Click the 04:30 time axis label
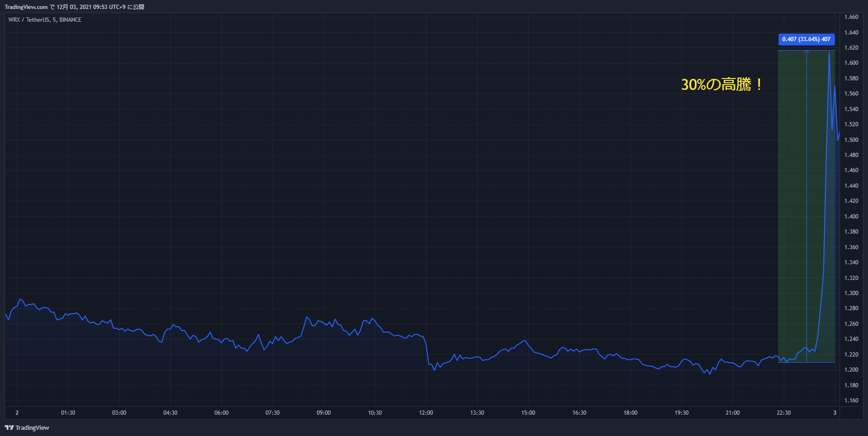The height and width of the screenshot is (436, 868). pyautogui.click(x=170, y=413)
